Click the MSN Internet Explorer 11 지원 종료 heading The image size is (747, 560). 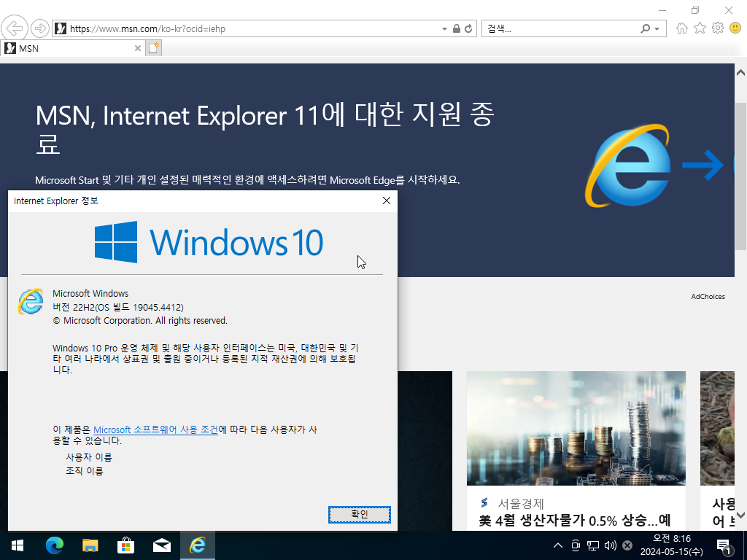coord(265,128)
